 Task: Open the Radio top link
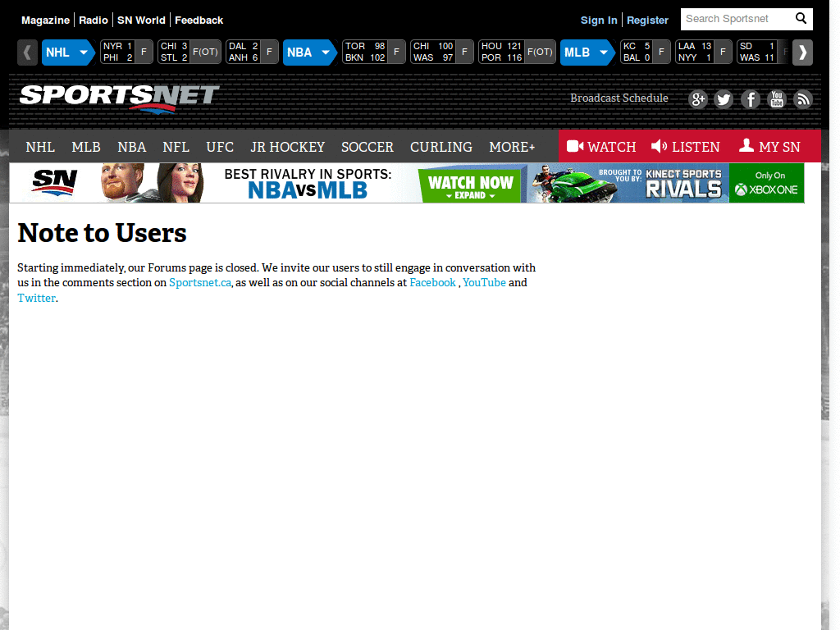pos(94,20)
